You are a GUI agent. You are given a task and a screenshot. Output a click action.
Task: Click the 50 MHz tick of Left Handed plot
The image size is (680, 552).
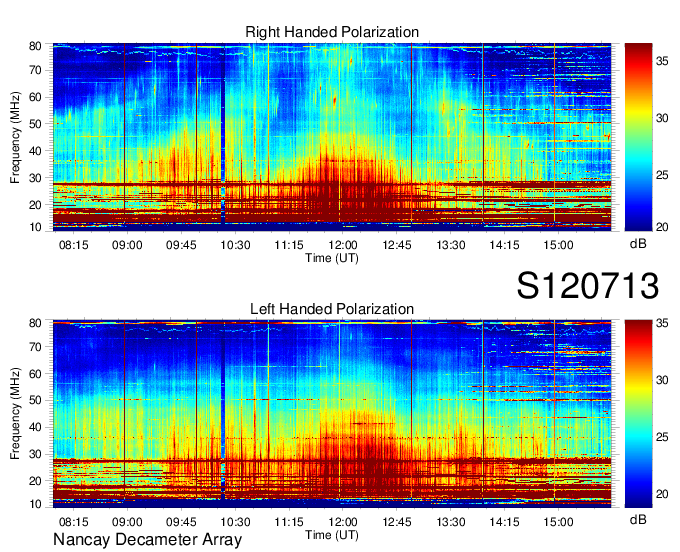(x=35, y=400)
